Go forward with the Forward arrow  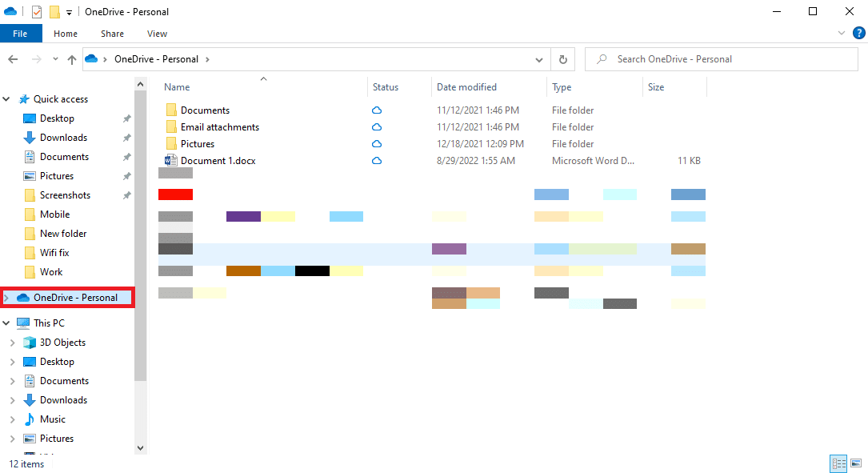37,59
